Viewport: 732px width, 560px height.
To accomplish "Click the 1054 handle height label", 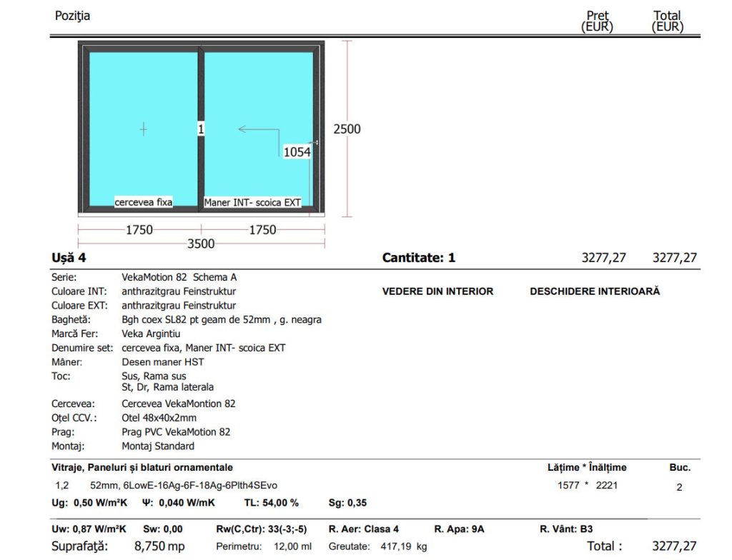I will 297,151.
